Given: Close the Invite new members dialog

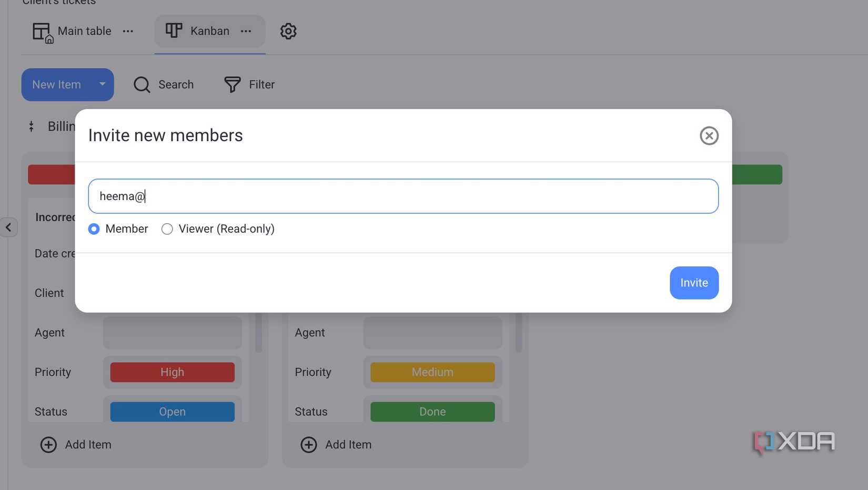Looking at the screenshot, I should tap(709, 136).
